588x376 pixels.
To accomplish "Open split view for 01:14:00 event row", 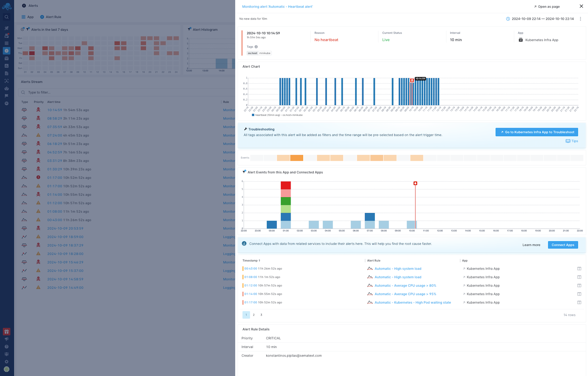I will coord(579,294).
